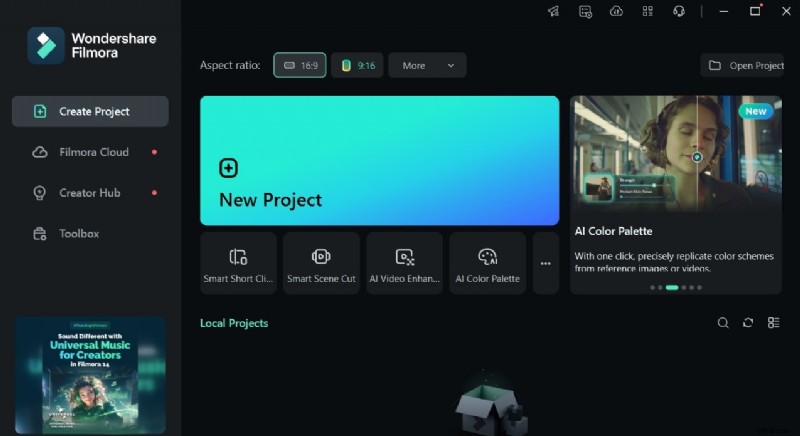Refresh the Local Projects list

(748, 323)
